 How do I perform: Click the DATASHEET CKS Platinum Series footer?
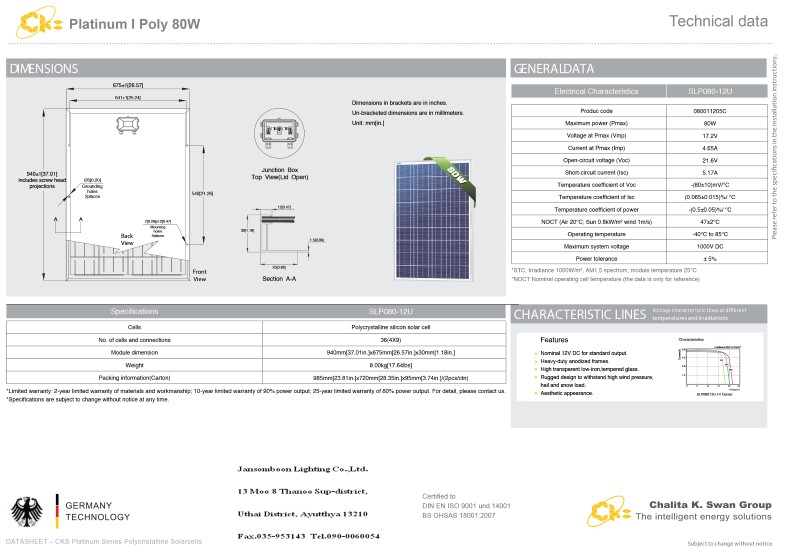pyautogui.click(x=104, y=541)
